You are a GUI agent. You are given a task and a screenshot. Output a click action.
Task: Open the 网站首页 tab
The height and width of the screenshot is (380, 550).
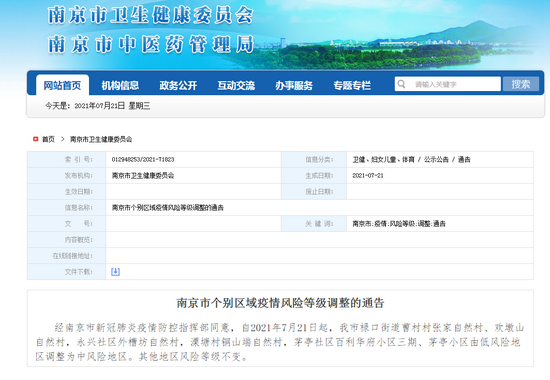pyautogui.click(x=62, y=85)
